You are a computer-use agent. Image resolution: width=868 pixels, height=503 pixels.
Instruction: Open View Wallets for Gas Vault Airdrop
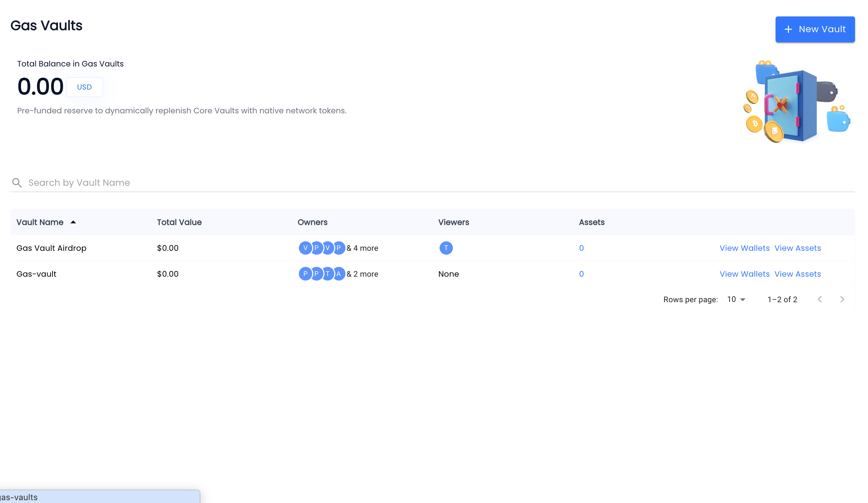(x=744, y=248)
